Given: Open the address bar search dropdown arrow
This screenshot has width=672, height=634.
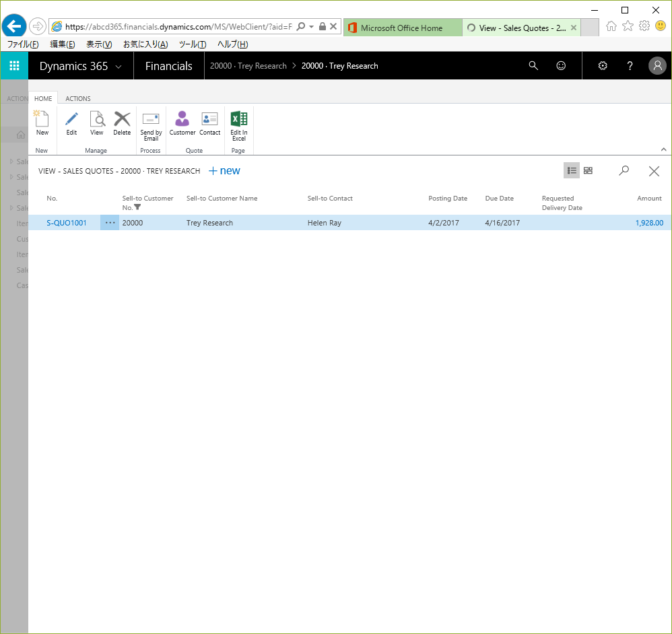Looking at the screenshot, I should tap(311, 26).
